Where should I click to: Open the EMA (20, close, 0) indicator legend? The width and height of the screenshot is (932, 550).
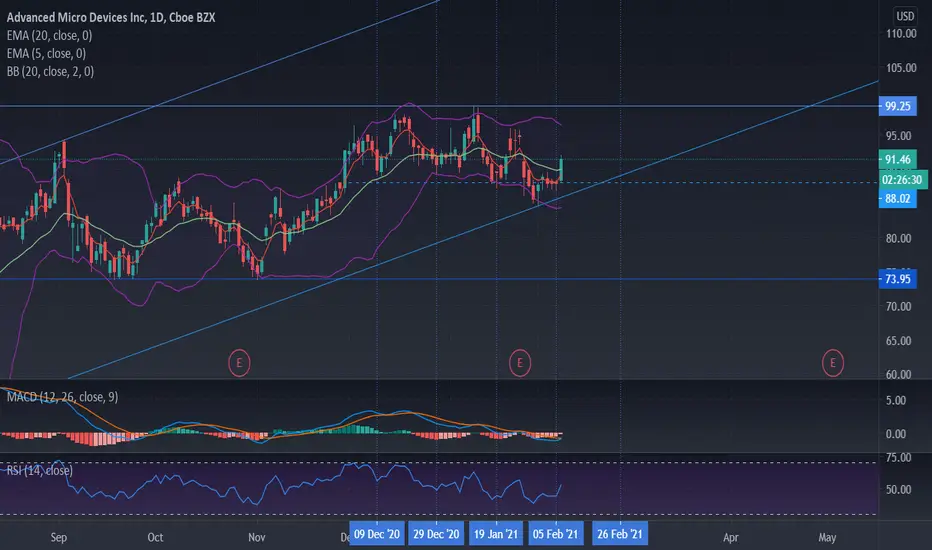[49, 36]
